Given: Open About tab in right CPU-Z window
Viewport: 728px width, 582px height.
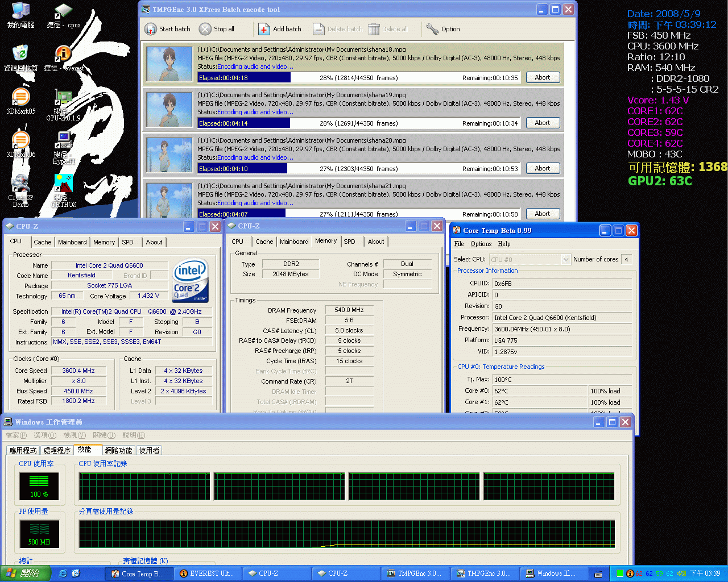Looking at the screenshot, I should pyautogui.click(x=376, y=242).
